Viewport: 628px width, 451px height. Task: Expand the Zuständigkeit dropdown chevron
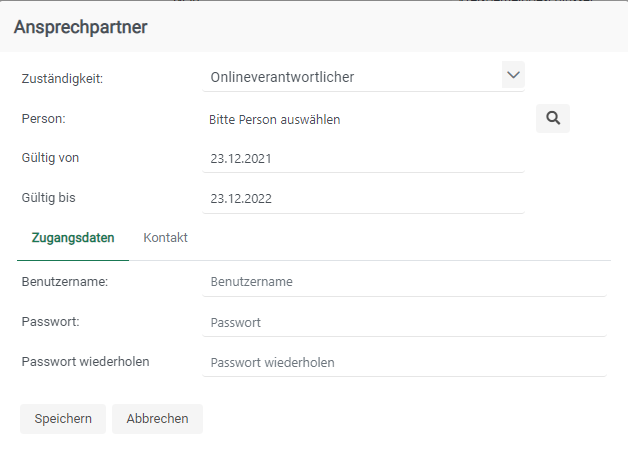[x=513, y=75]
